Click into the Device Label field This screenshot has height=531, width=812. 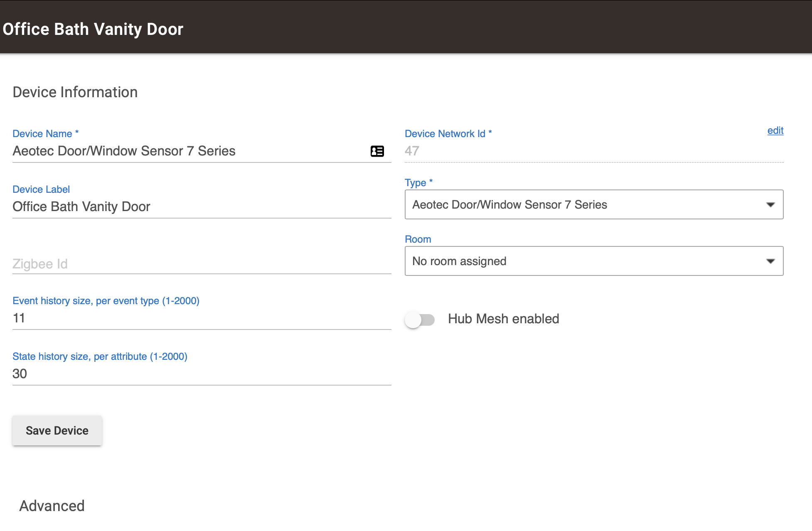[x=202, y=207]
